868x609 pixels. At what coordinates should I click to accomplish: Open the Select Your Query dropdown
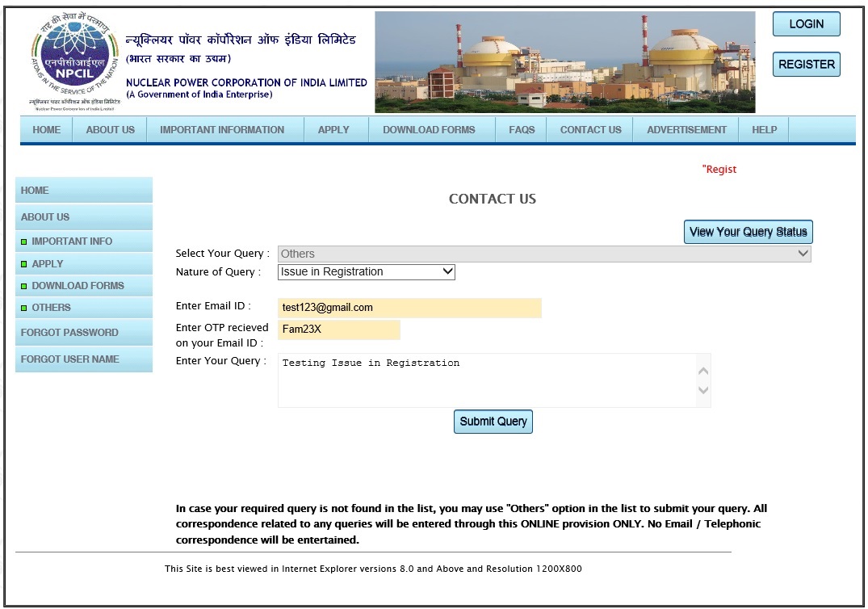pyautogui.click(x=544, y=254)
